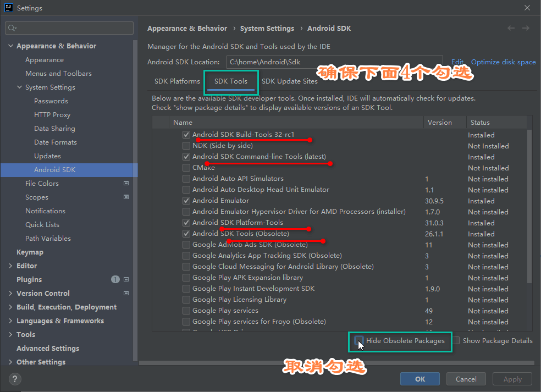This screenshot has width=541, height=392.
Task: Open Advanced Settings page
Action: tap(48, 348)
